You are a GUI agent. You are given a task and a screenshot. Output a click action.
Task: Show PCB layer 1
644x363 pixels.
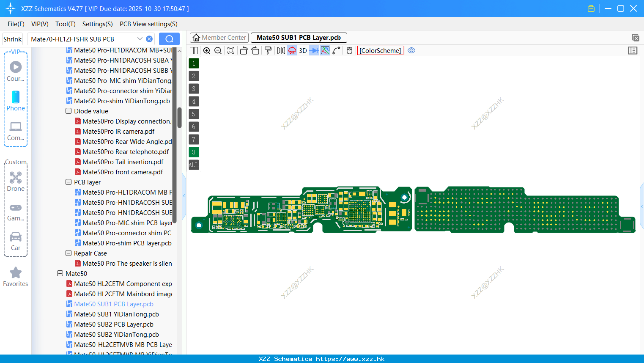[x=194, y=63]
